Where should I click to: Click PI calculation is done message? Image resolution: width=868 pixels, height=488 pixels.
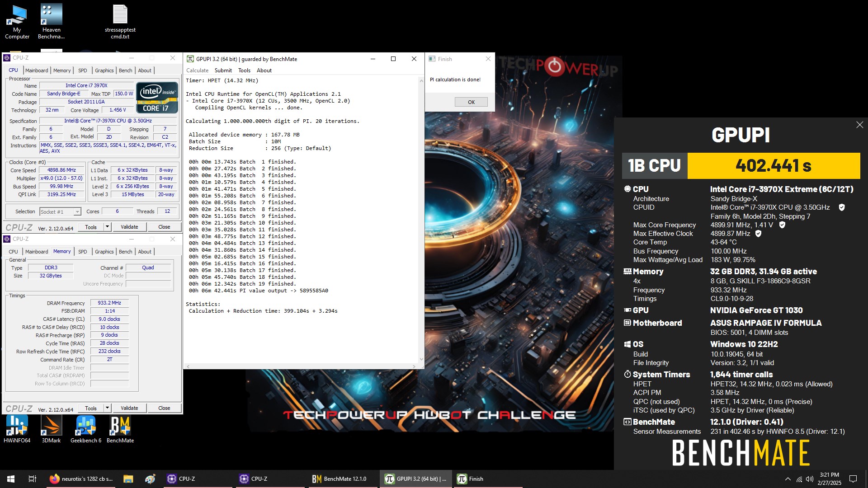pos(455,80)
